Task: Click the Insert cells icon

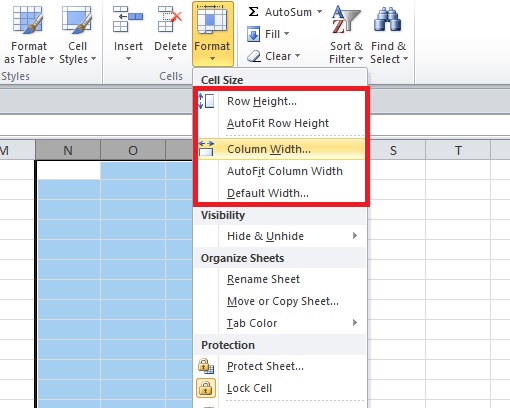Action: [128, 19]
